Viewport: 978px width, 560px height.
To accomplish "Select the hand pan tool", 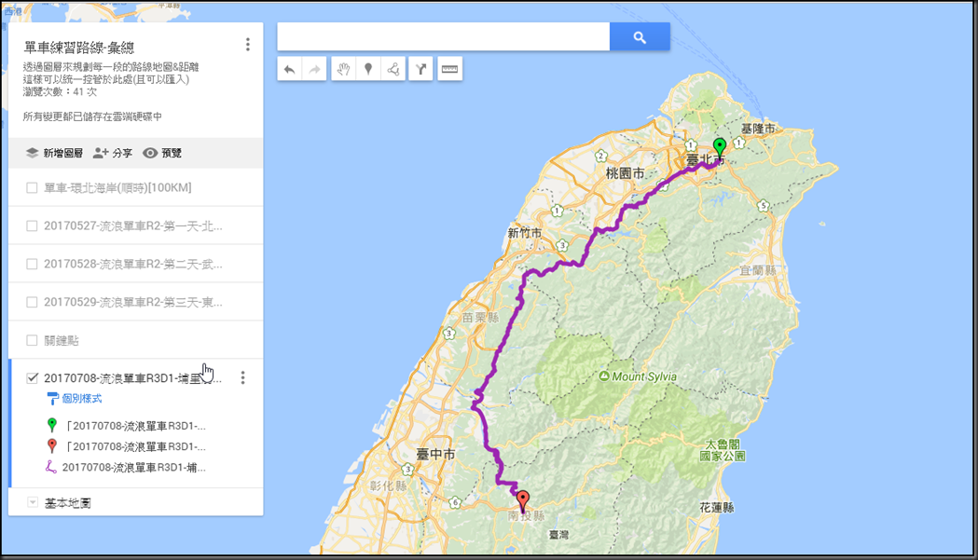I will pos(343,69).
